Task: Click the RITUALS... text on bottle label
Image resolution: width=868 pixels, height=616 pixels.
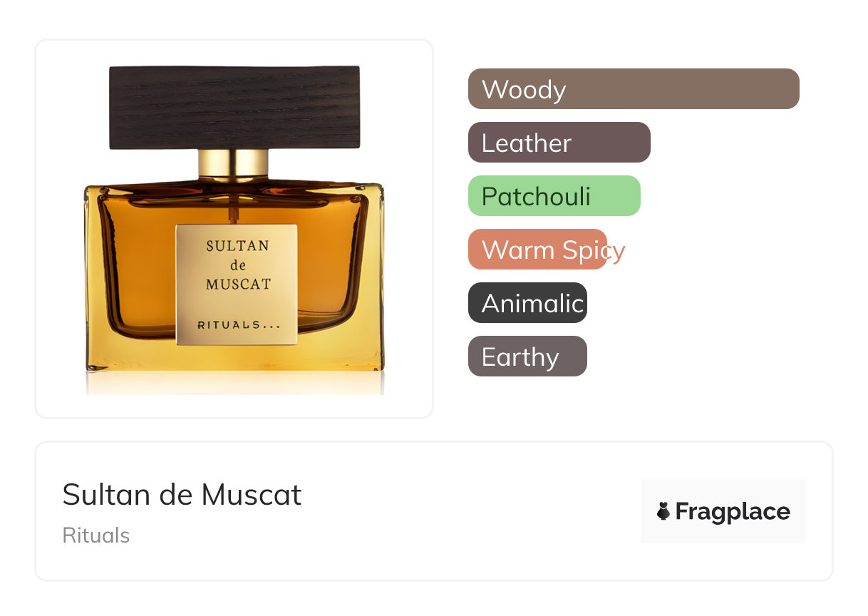Action: pos(237,325)
